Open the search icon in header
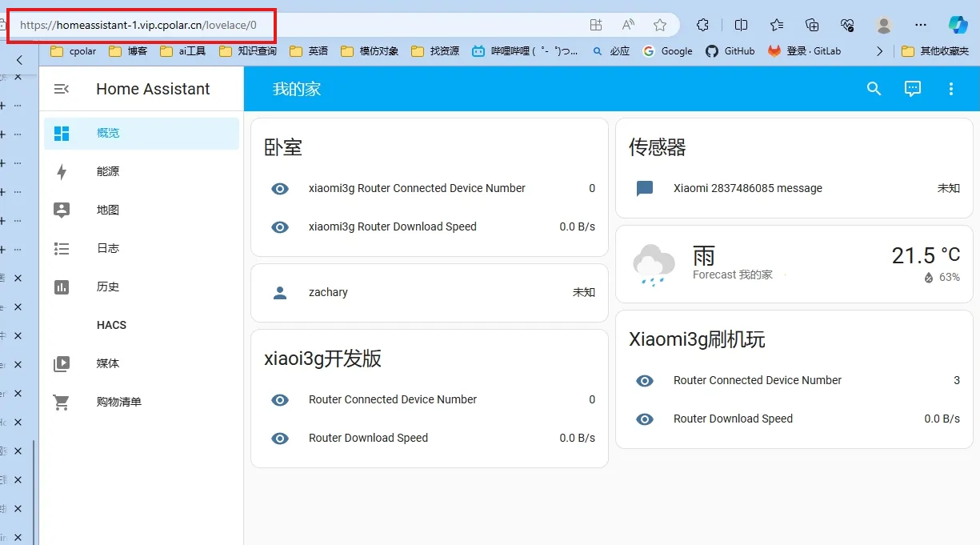980x545 pixels. 874,89
